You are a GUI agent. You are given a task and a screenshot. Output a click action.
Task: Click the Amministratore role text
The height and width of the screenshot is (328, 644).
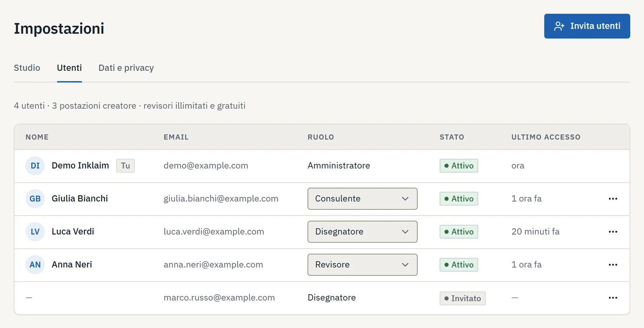tap(339, 166)
